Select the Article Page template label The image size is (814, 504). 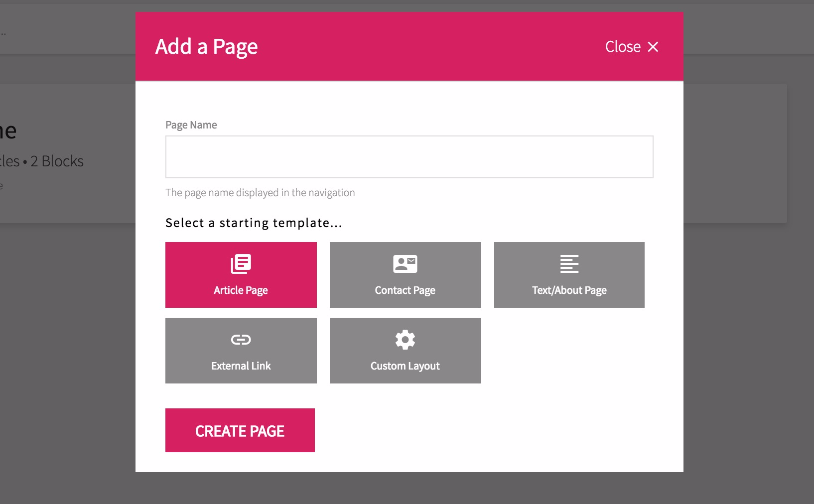click(241, 290)
